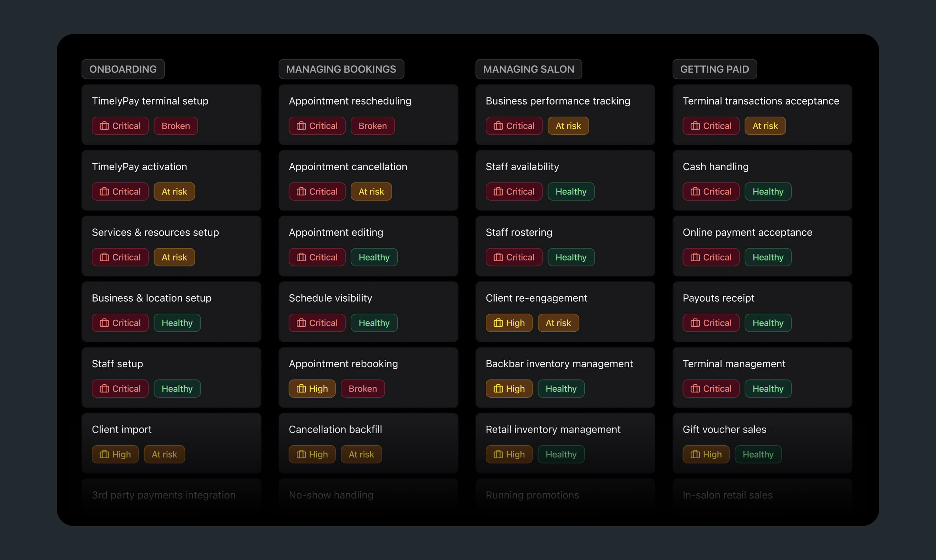Open the Managing Salon column label
The height and width of the screenshot is (560, 936).
528,69
